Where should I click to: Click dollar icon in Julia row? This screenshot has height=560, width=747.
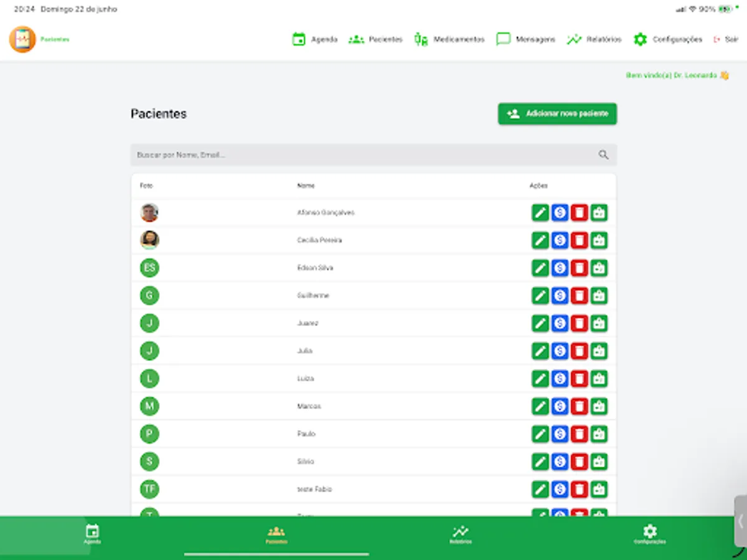tap(560, 351)
